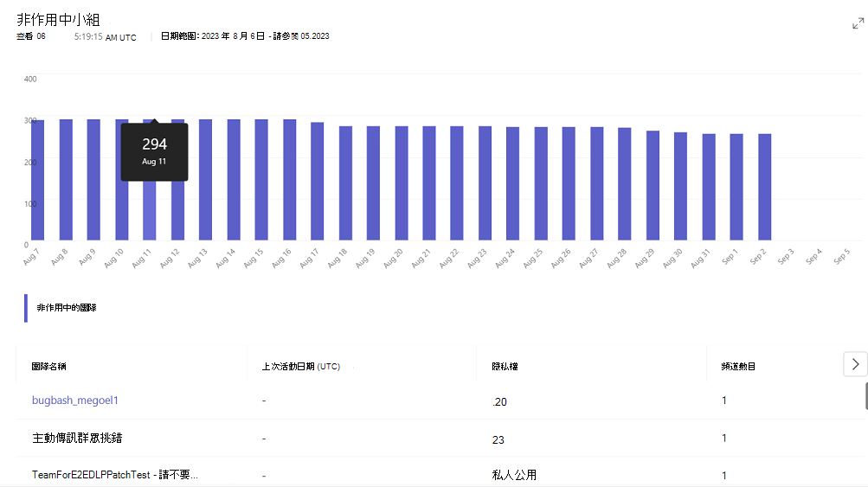868x487 pixels.
Task: Select the Aug 9 bar in chart
Action: [x=93, y=180]
